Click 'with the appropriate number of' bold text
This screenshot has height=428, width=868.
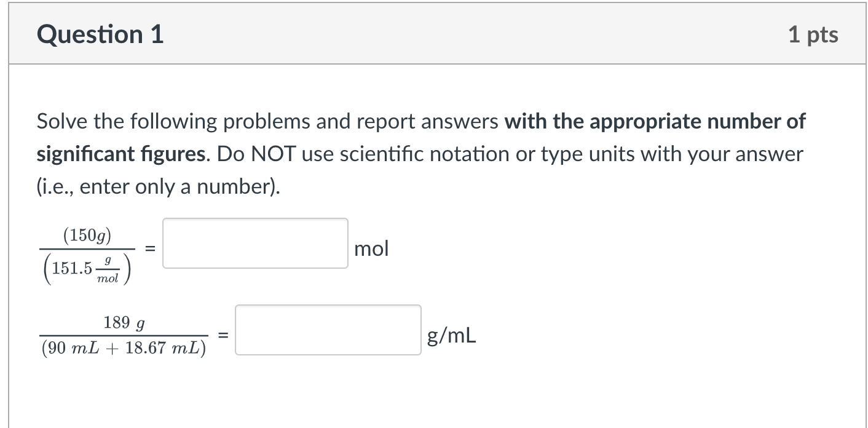(x=655, y=122)
